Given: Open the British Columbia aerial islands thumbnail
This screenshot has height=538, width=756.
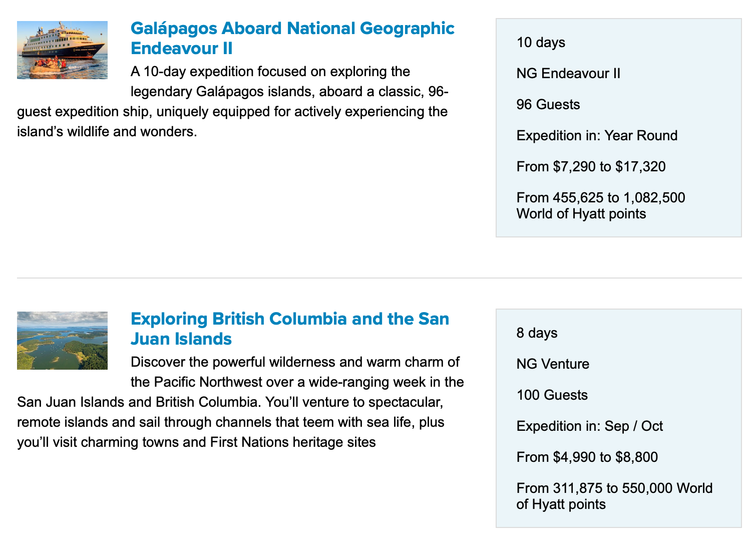Looking at the screenshot, I should coord(62,341).
